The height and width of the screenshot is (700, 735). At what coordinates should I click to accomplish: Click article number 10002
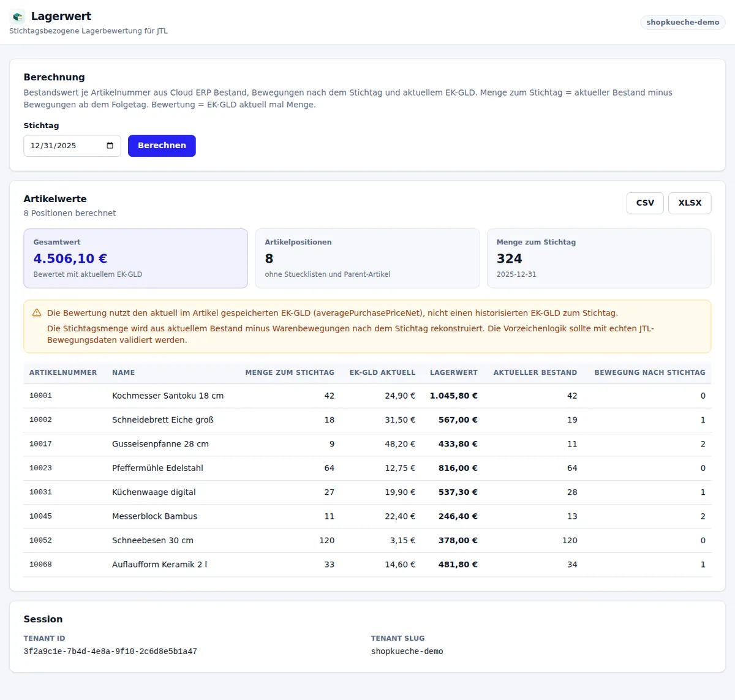[40, 420]
